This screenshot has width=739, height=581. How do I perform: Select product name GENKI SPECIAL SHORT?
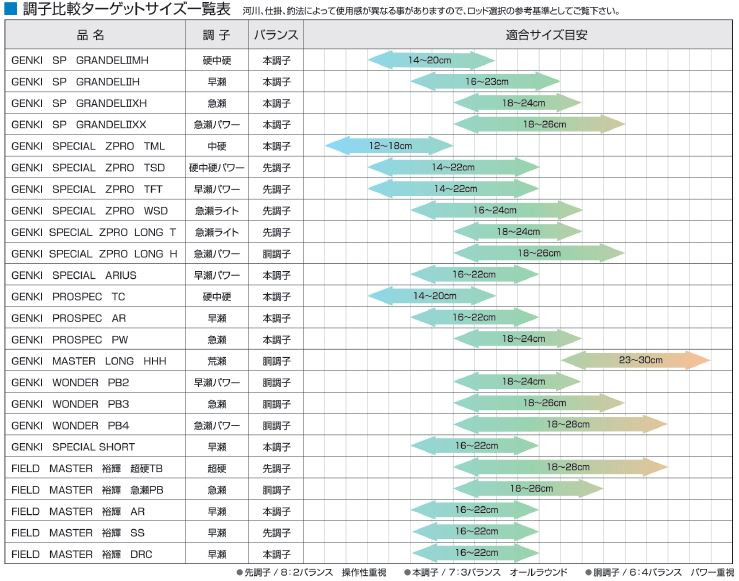click(73, 447)
